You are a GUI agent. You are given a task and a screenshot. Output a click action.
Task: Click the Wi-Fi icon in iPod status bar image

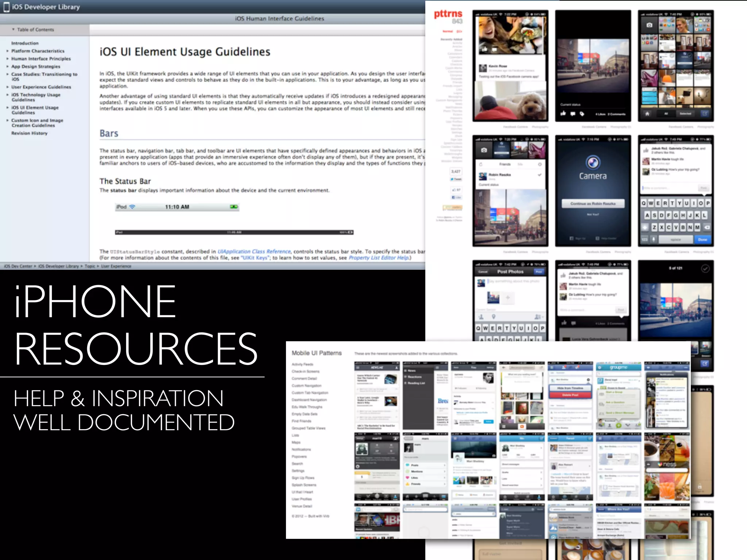132,207
